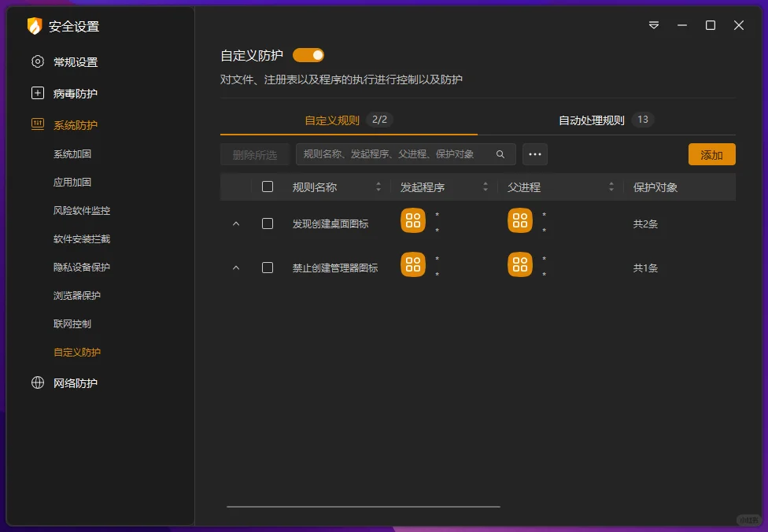Click the ... more options button
Viewport: 768px width, 532px height.
pyautogui.click(x=535, y=154)
